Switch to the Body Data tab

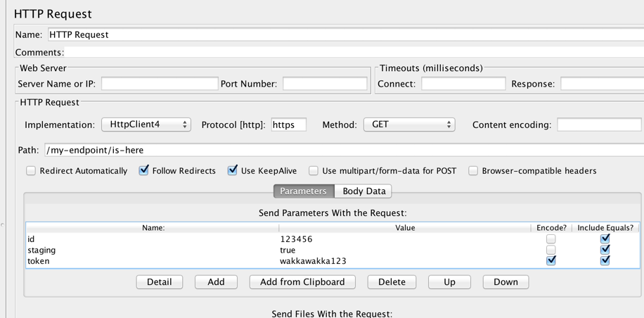[363, 191]
